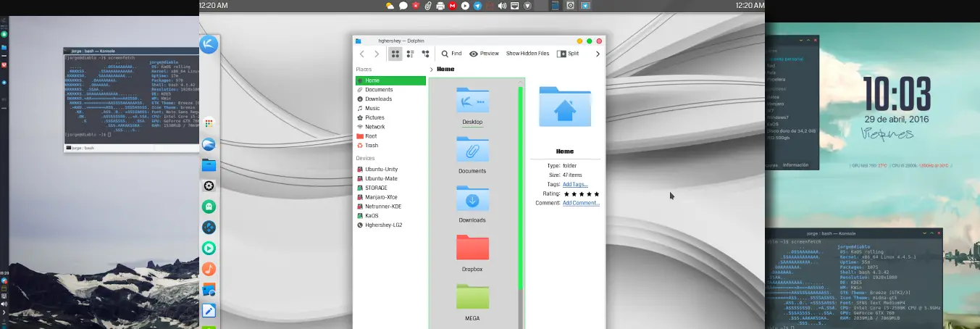Open the volume speaker tray icon
The width and height of the screenshot is (980, 329).
pos(502,5)
